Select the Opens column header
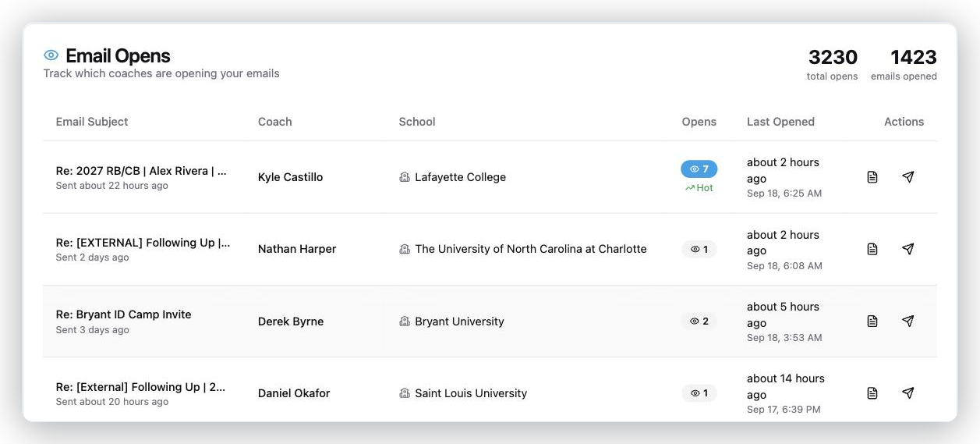Image resolution: width=980 pixels, height=444 pixels. click(x=699, y=122)
